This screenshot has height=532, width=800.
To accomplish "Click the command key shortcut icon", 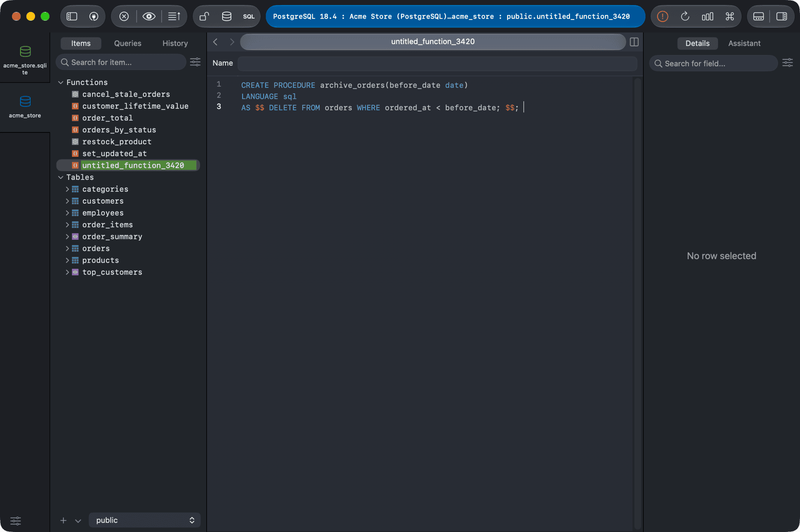I will 730,16.
